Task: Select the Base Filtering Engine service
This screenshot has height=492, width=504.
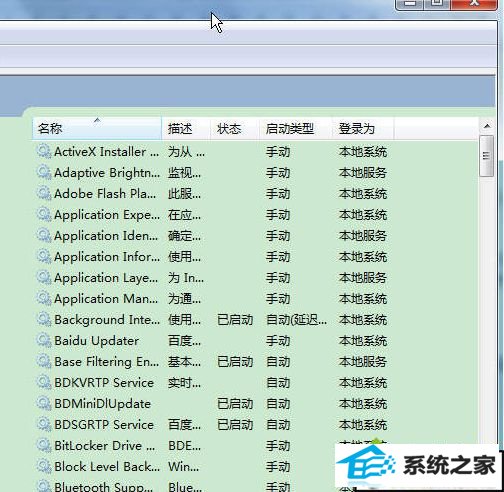Action: (213, 362)
